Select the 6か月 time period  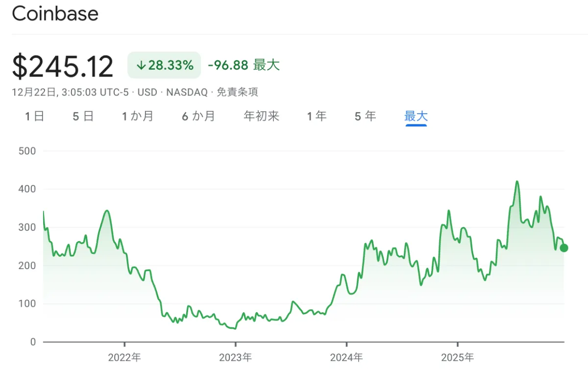pos(198,116)
